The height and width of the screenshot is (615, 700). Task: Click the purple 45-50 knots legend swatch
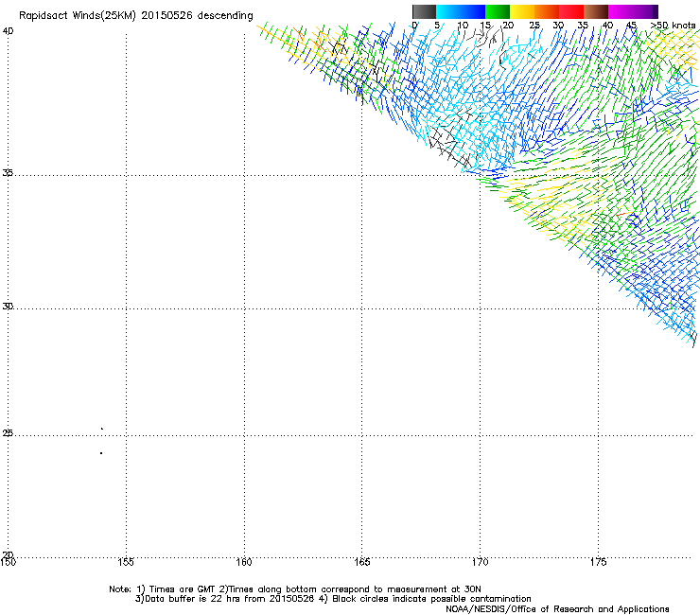pos(645,11)
